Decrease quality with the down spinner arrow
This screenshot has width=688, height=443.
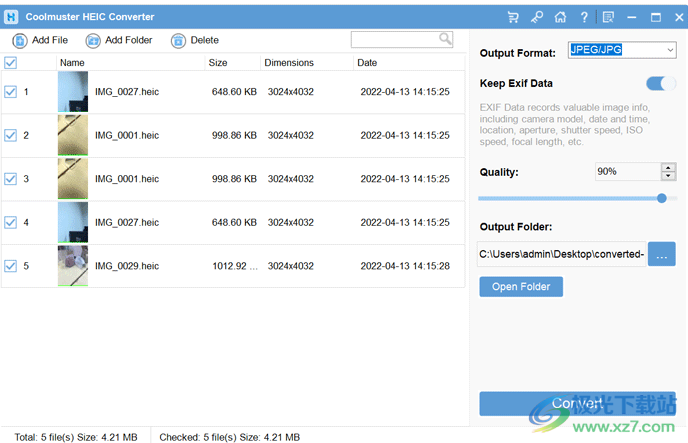point(668,176)
